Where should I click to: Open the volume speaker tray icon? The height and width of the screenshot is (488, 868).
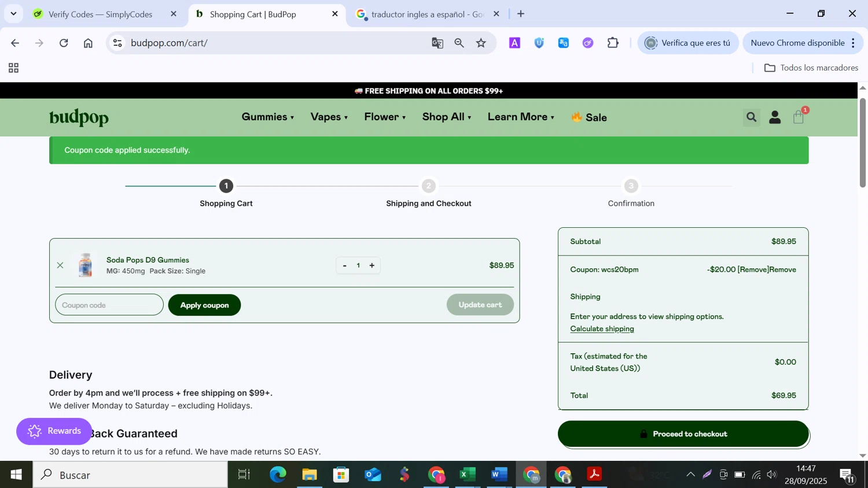[771, 475]
